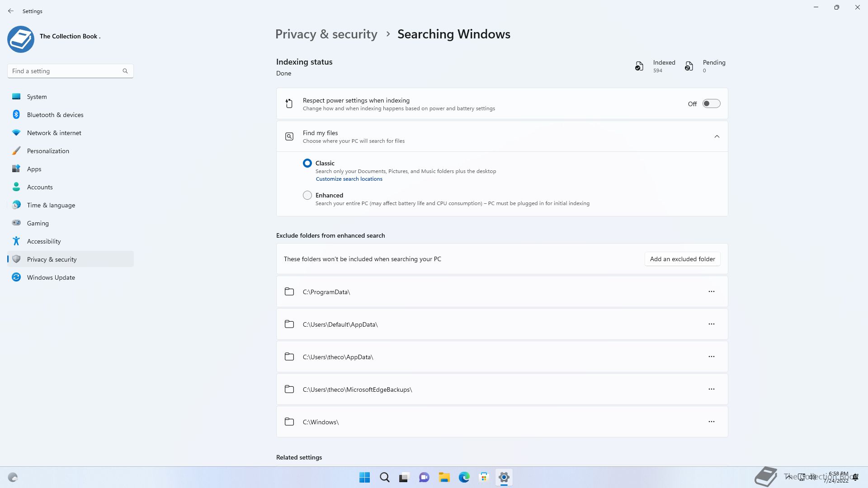Viewport: 868px width, 488px height.
Task: Select Privacy & security in the sidebar
Action: pos(71,259)
